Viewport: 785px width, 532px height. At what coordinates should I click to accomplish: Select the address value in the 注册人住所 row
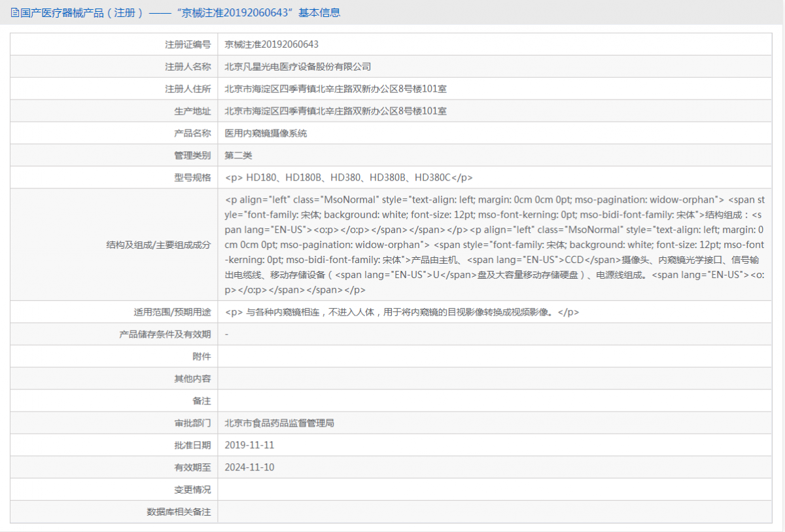click(x=336, y=89)
